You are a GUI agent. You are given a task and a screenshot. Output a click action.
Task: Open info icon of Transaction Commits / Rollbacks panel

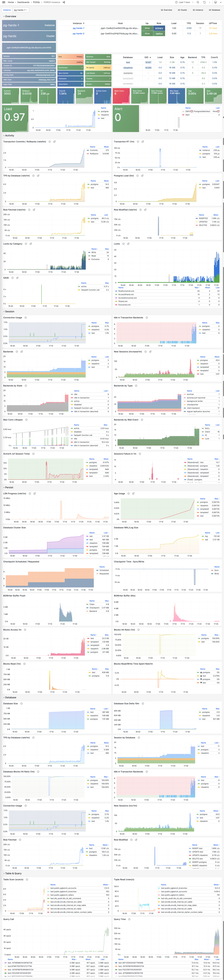pyautogui.click(x=49, y=141)
